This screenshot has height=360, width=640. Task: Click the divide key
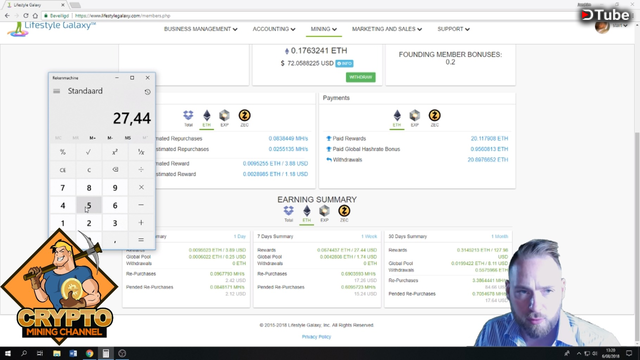click(141, 170)
